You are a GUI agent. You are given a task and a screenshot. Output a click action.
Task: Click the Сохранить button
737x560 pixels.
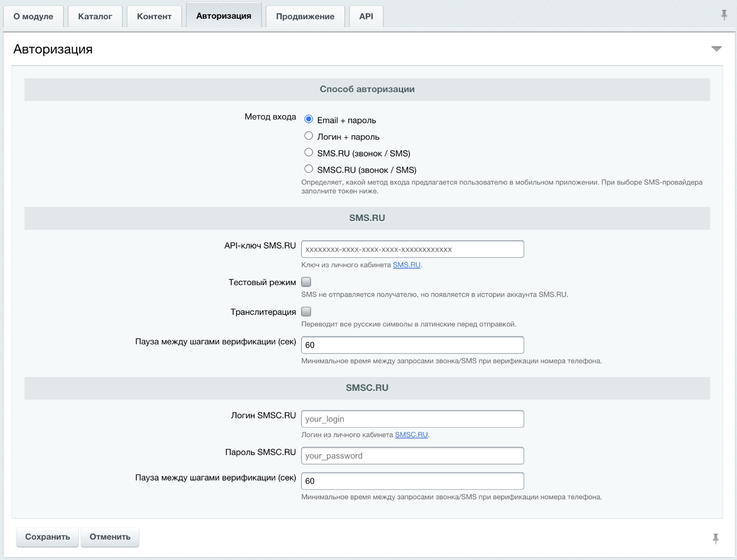point(47,537)
